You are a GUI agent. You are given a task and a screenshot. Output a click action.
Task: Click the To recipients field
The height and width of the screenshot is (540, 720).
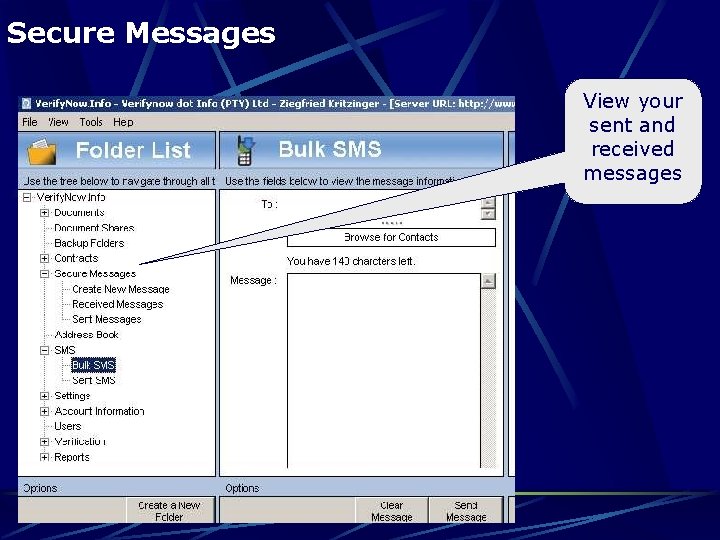[x=383, y=208]
